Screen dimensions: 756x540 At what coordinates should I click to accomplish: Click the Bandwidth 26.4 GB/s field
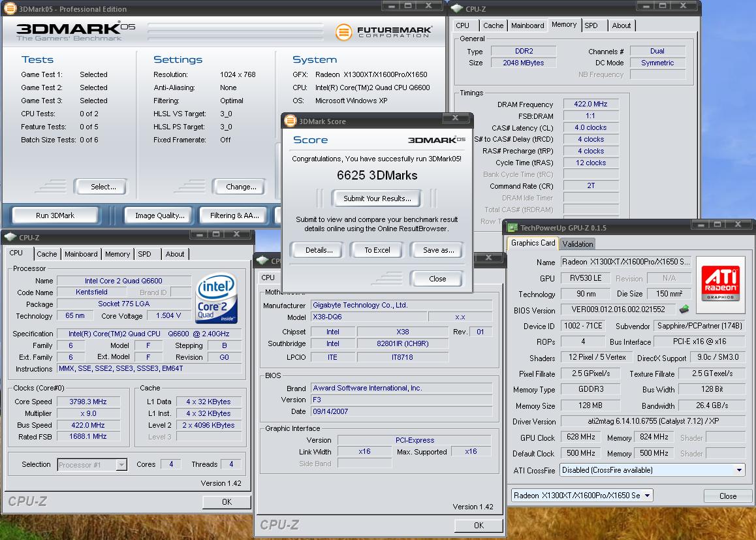712,405
